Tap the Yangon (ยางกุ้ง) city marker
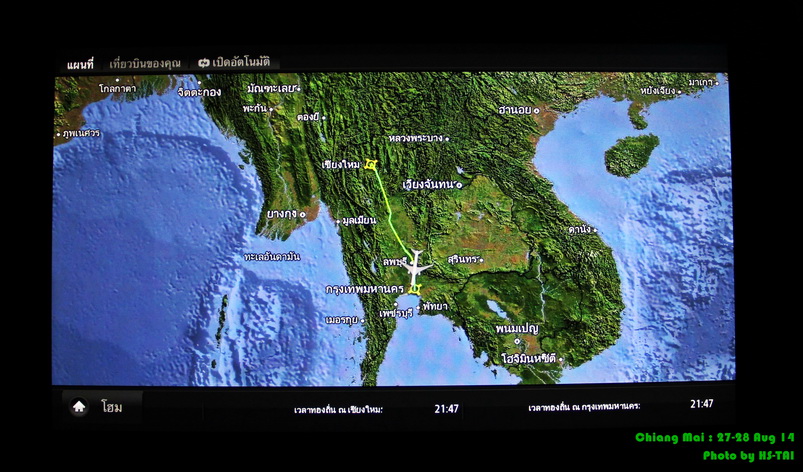 click(x=304, y=214)
